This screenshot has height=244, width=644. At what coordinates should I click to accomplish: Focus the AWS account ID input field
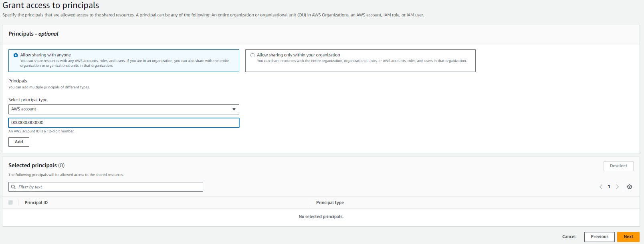[x=123, y=123]
